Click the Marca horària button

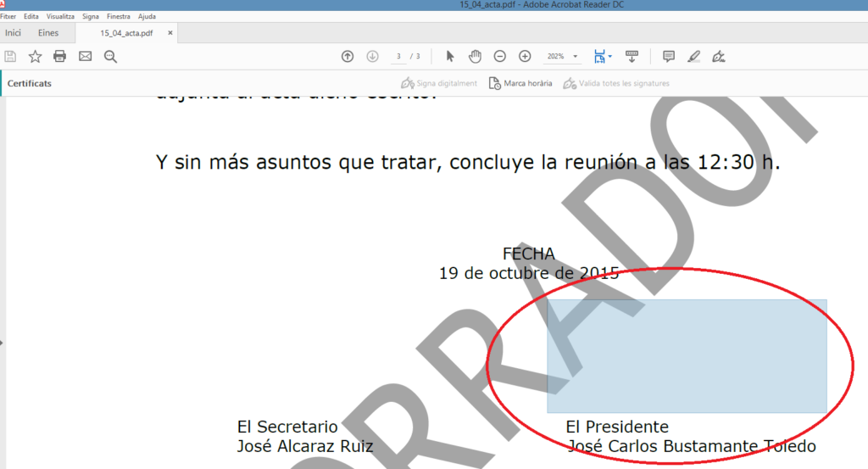(521, 83)
